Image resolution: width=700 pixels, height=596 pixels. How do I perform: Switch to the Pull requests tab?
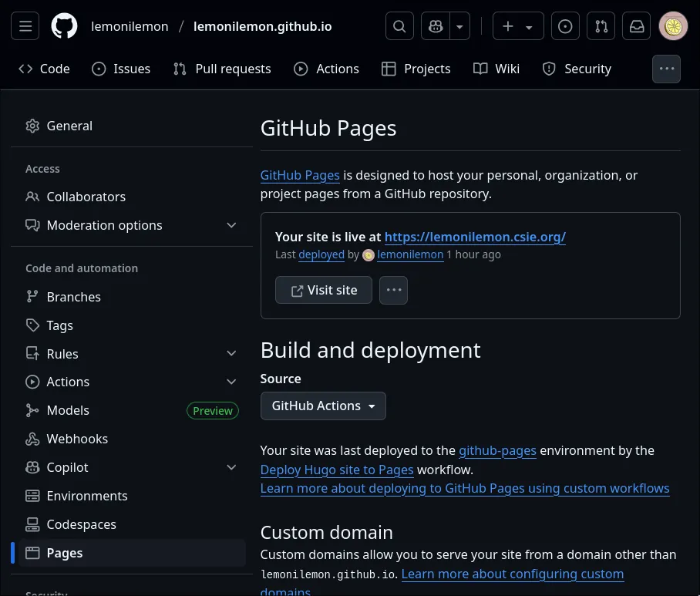(222, 69)
